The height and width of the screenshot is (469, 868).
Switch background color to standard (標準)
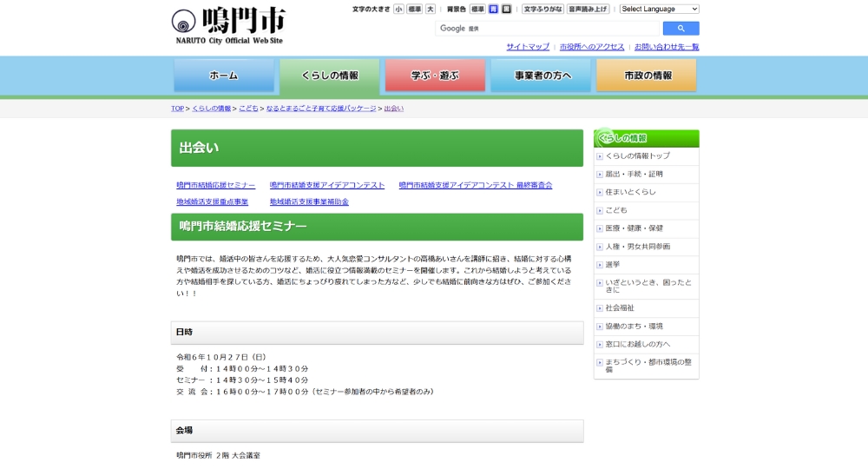[x=477, y=9]
